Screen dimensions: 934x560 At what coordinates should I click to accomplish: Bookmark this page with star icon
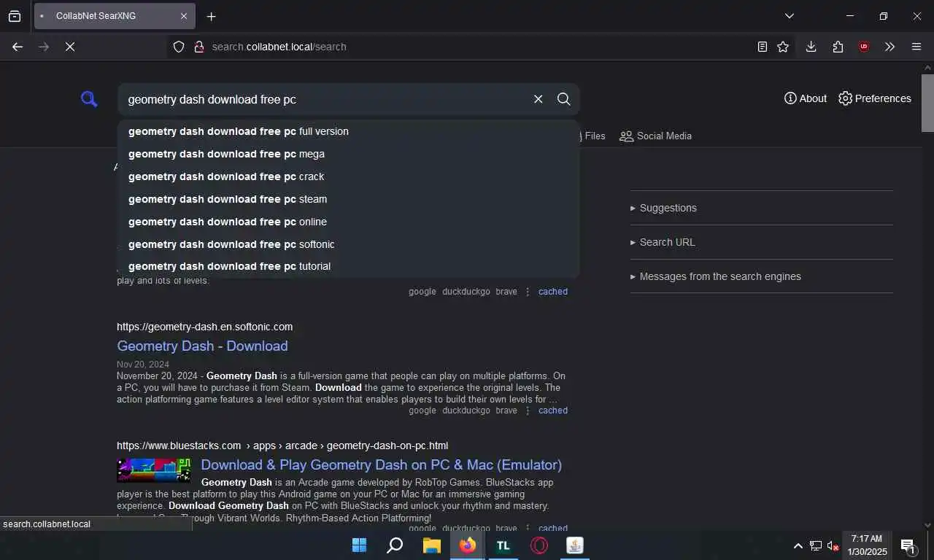pos(783,47)
